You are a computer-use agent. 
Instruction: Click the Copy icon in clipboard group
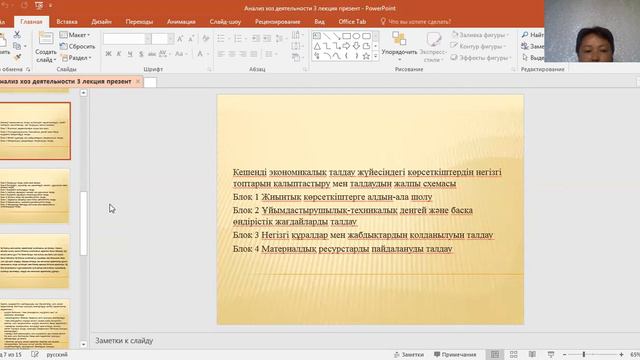point(17,46)
